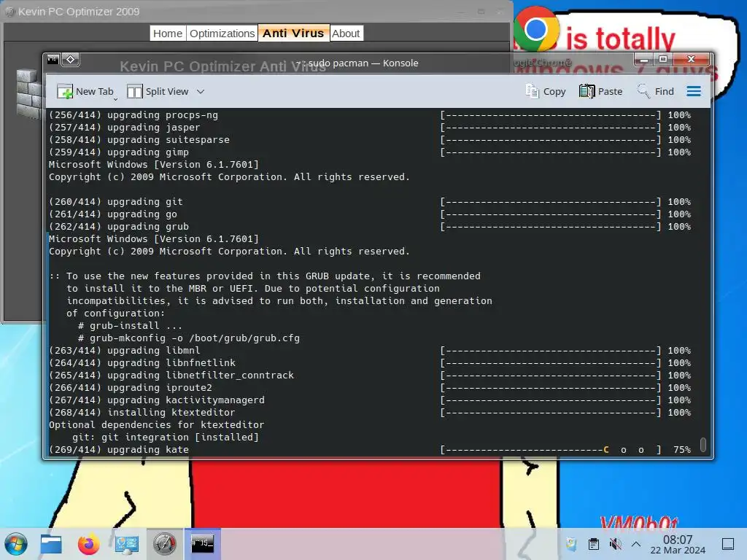Open Find in Konsole toolbar
This screenshot has height=560, width=747.
pyautogui.click(x=656, y=91)
